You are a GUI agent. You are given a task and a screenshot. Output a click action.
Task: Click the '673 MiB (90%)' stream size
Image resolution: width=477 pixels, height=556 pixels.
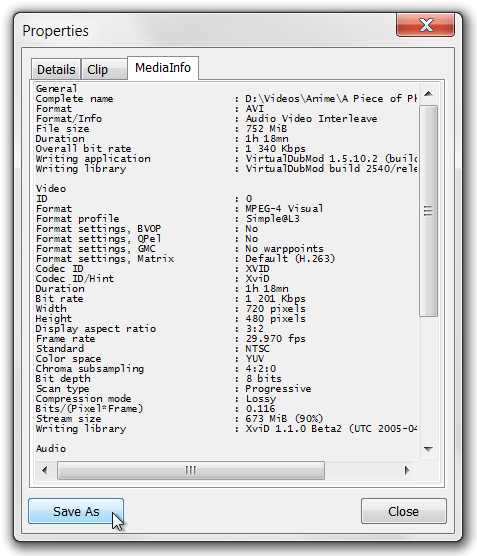click(284, 418)
